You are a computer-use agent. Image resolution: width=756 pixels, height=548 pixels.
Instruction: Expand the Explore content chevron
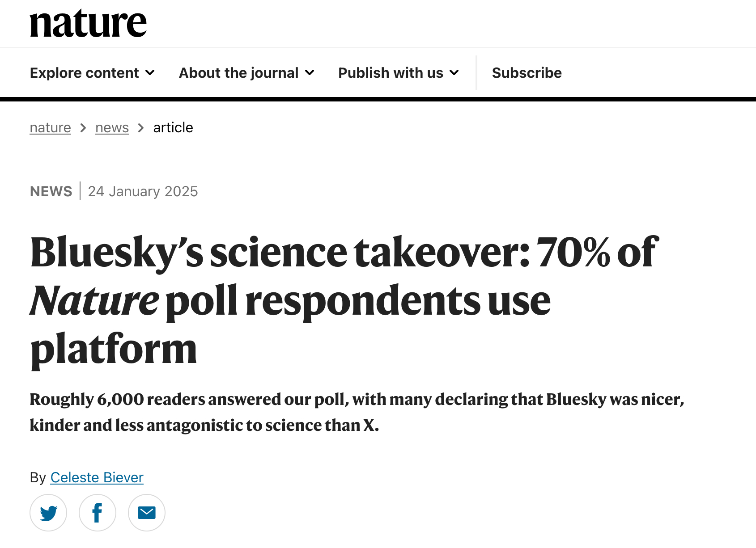pos(150,73)
